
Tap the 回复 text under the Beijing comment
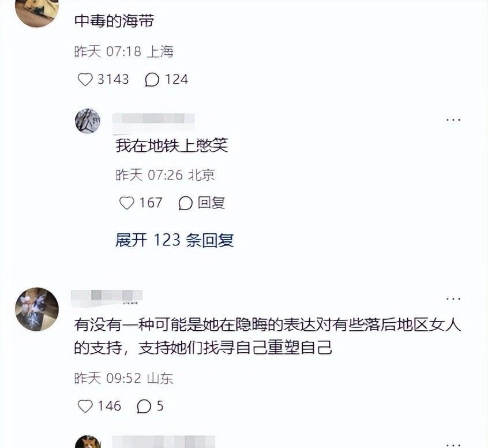point(211,203)
